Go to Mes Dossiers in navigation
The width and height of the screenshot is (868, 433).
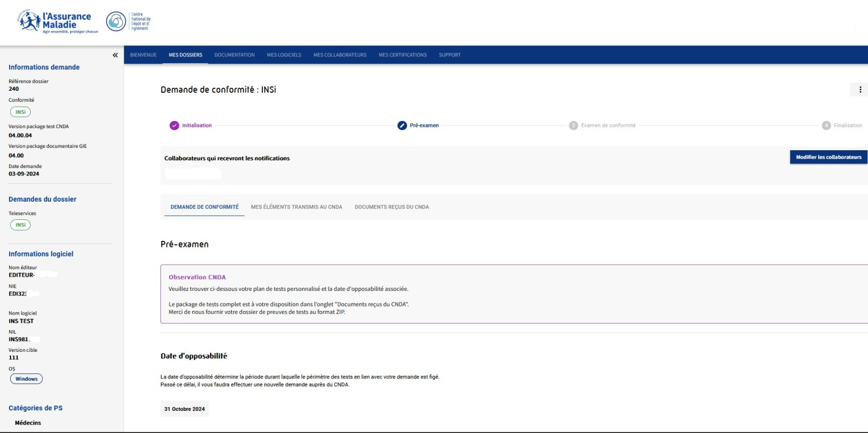click(185, 55)
